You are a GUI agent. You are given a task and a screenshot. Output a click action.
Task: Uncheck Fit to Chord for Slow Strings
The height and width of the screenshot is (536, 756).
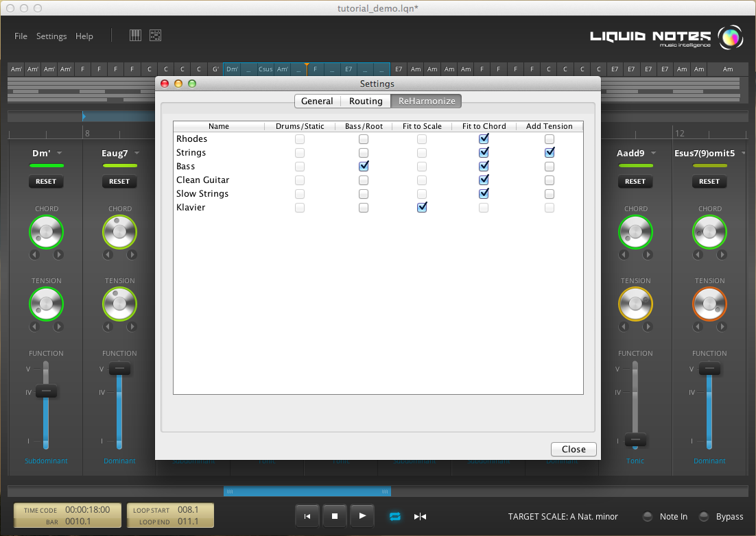[x=484, y=193]
